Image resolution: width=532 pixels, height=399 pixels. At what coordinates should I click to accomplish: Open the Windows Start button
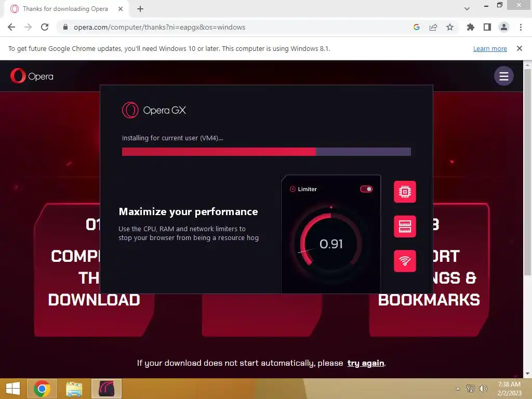point(13,389)
